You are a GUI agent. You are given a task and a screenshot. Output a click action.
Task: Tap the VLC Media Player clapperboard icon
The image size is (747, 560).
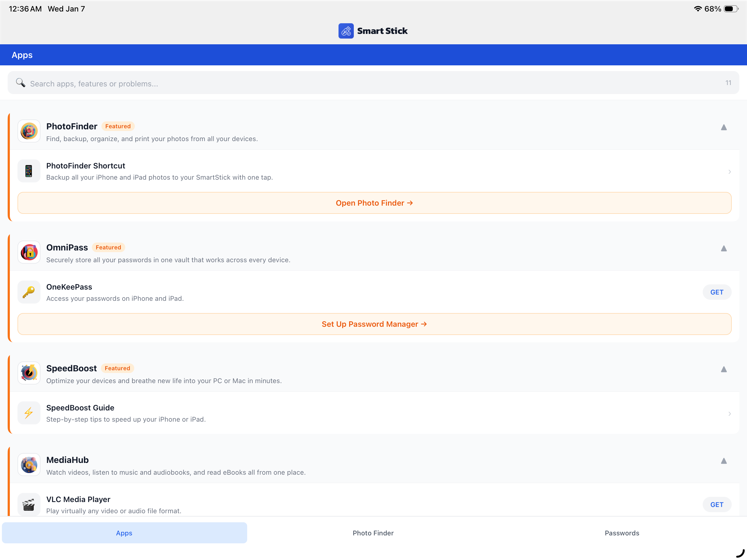pos(29,504)
